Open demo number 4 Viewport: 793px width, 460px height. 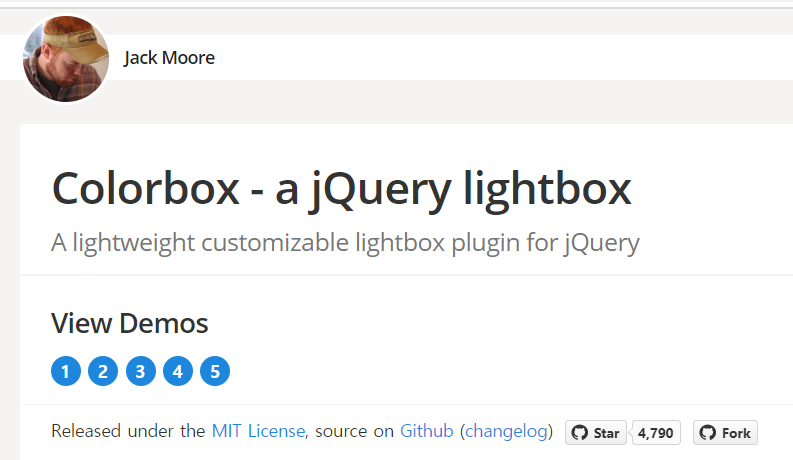click(x=178, y=371)
